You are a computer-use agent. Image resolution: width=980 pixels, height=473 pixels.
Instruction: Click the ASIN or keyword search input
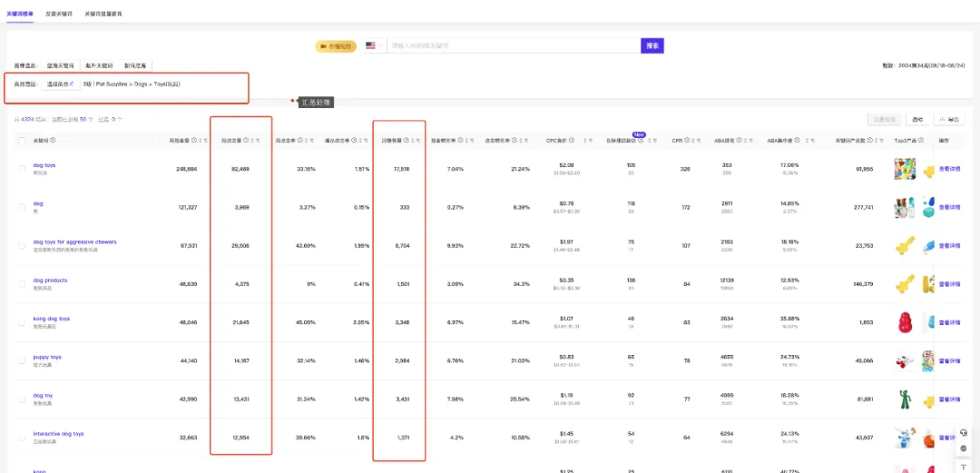click(514, 45)
